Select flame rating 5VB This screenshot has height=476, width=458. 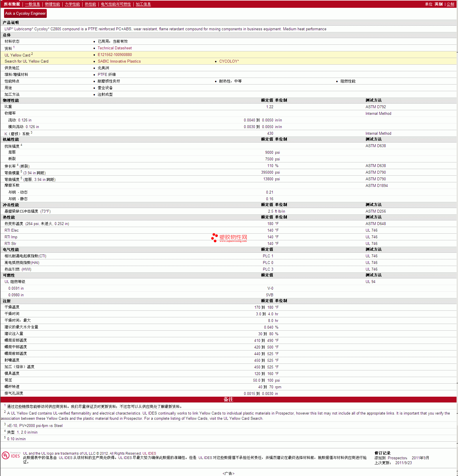click(270, 295)
